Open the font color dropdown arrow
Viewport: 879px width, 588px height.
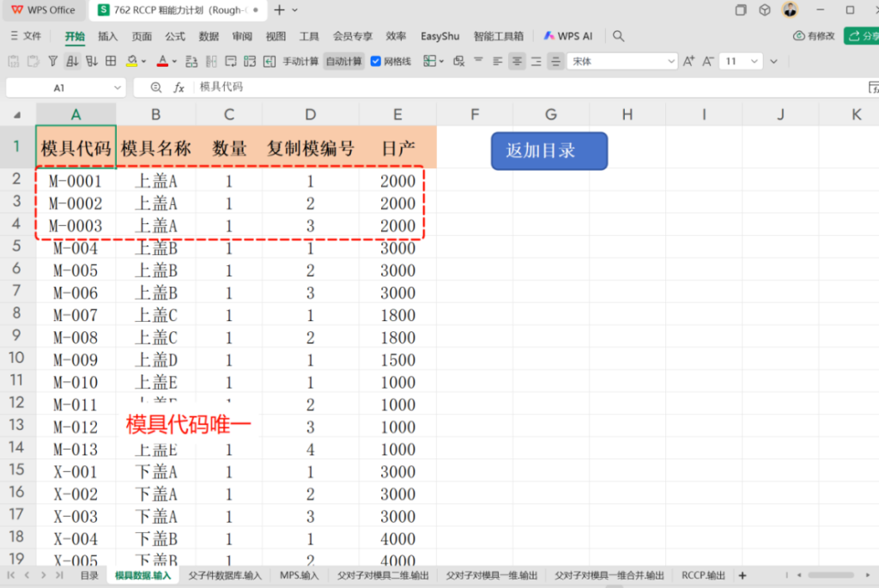174,62
